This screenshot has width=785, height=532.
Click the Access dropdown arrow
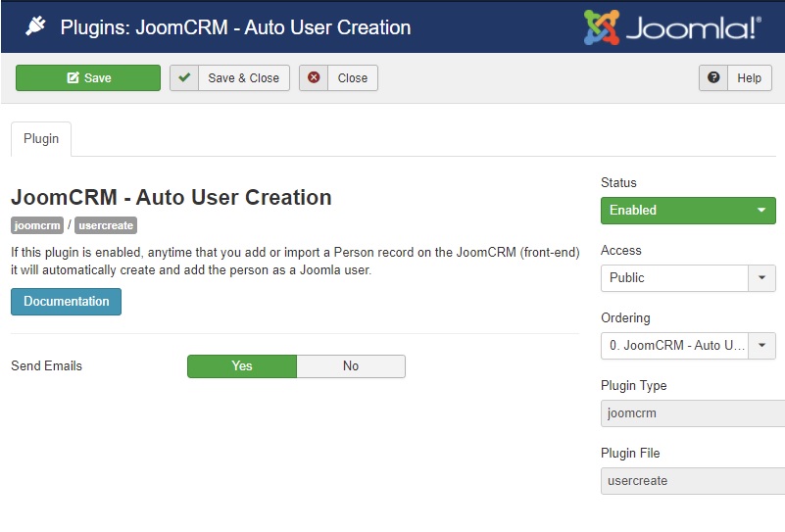pos(761,278)
